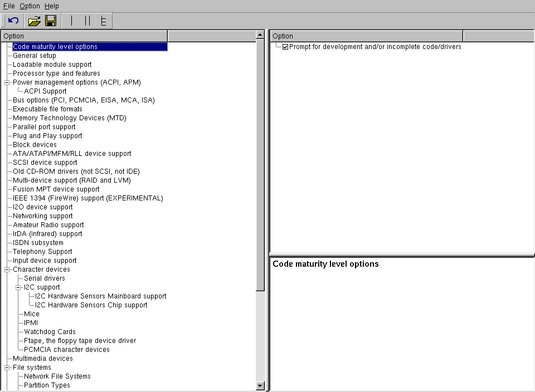
Task: Switch to split view toolbar icon
Action: click(87, 21)
